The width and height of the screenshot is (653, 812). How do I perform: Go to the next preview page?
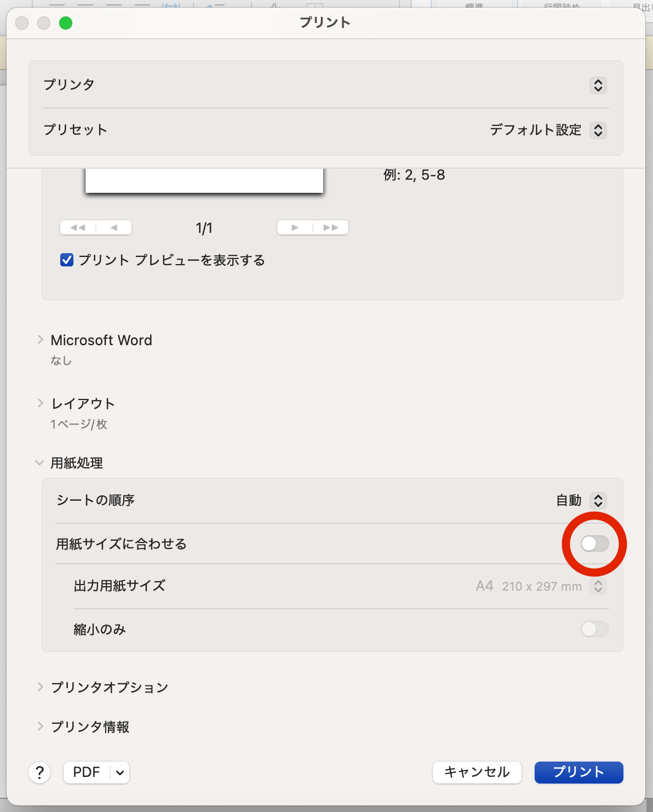click(x=295, y=227)
